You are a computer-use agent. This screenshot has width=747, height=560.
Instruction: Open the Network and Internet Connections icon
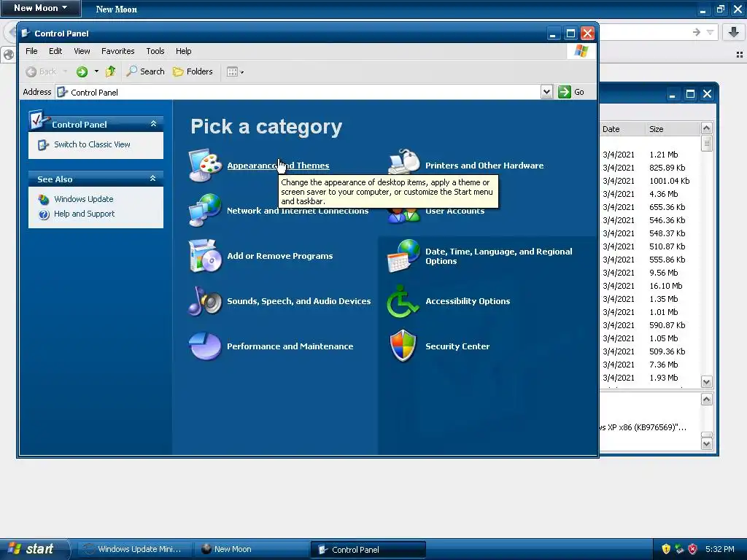click(x=205, y=210)
